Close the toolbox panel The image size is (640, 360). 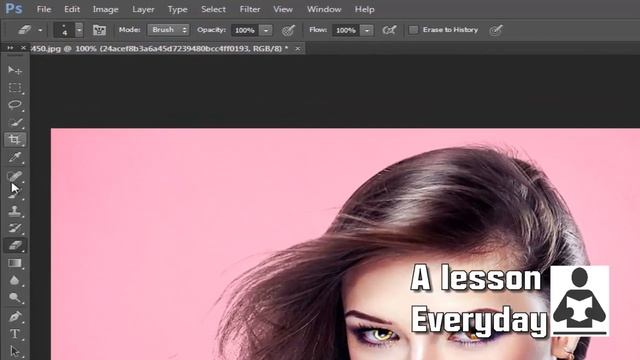tap(23, 48)
